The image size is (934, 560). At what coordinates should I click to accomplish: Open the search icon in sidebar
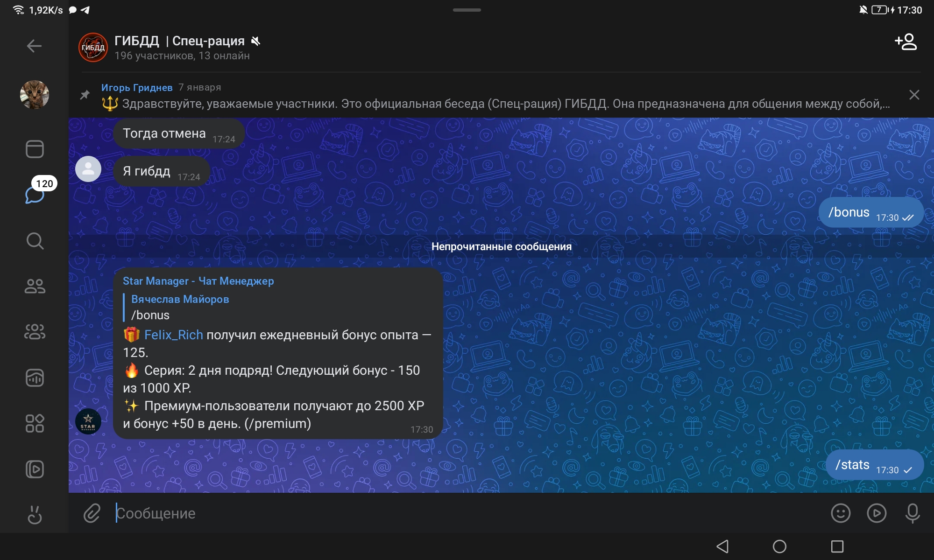(35, 241)
